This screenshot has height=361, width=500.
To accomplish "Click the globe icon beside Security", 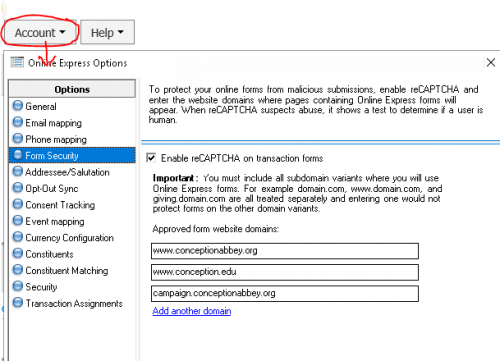I will click(x=18, y=286).
